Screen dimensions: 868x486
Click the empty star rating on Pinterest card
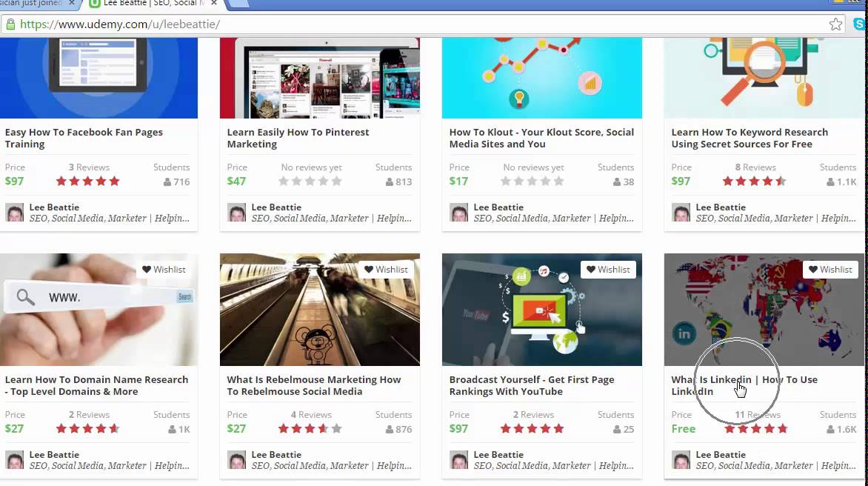[x=310, y=181]
